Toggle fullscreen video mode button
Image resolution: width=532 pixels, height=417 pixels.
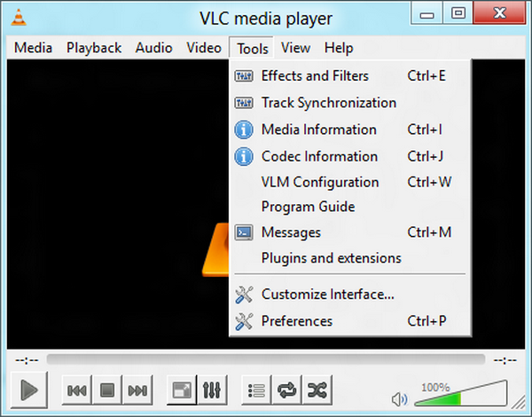[182, 390]
